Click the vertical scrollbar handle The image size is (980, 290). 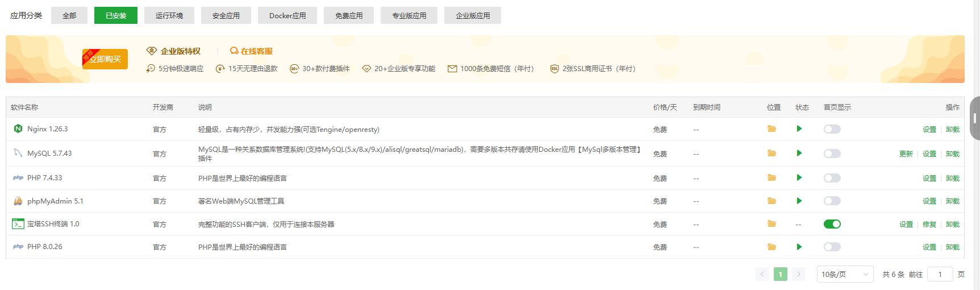point(975,118)
